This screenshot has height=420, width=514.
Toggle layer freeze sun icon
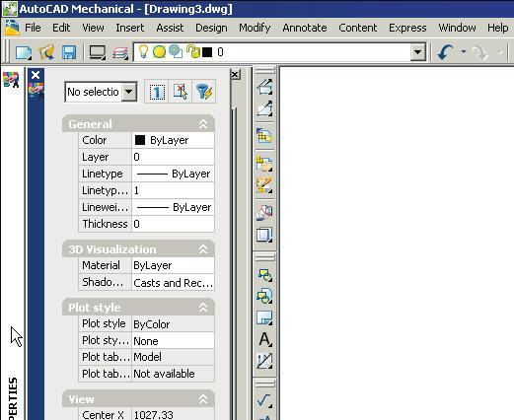(x=159, y=52)
